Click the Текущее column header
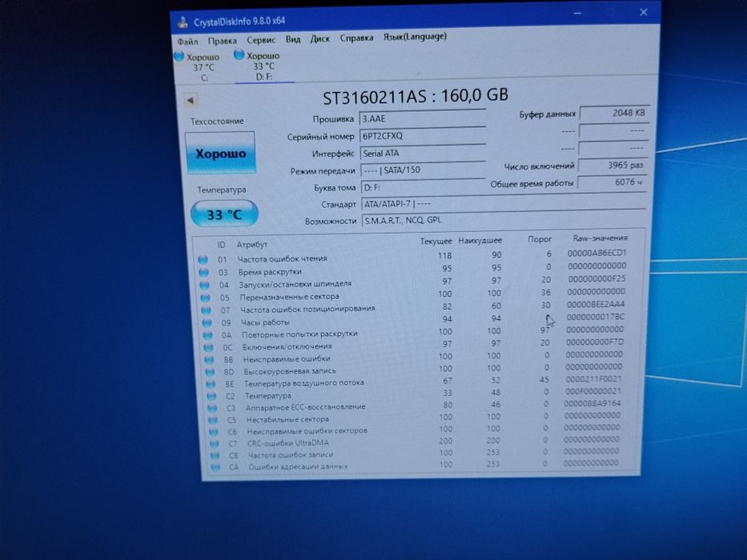The image size is (747, 560). pyautogui.click(x=436, y=242)
